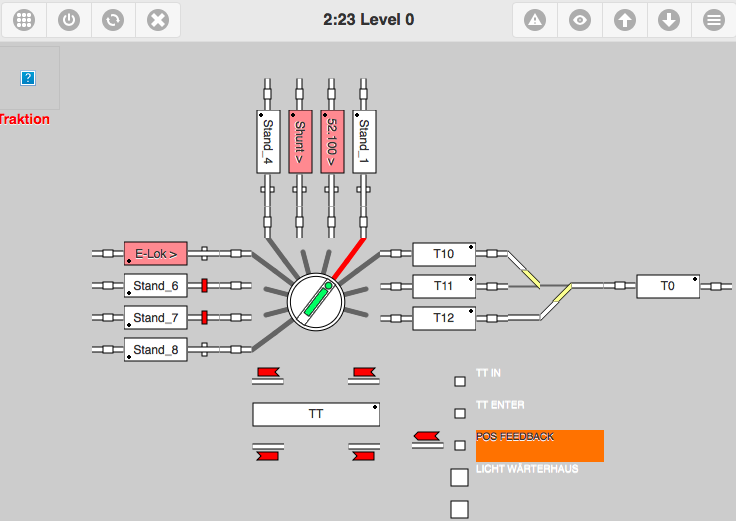Click the blue question mark Traktion icon
Image resolution: width=736 pixels, height=521 pixels.
click(x=28, y=78)
